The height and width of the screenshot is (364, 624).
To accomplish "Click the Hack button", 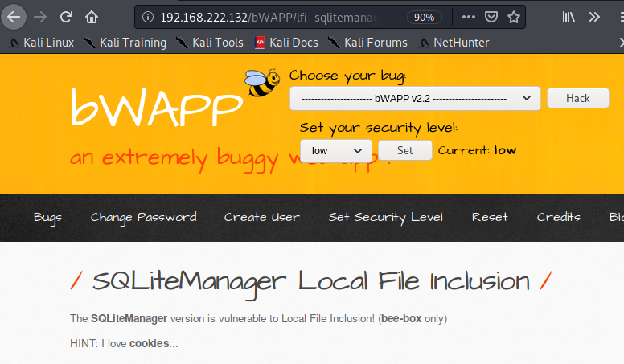I will (x=578, y=98).
